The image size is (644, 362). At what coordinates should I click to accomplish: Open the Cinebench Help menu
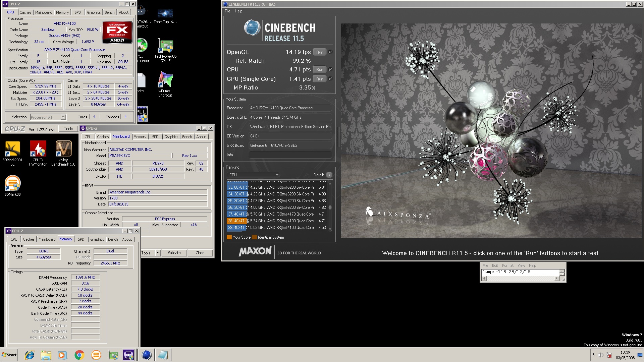238,11
